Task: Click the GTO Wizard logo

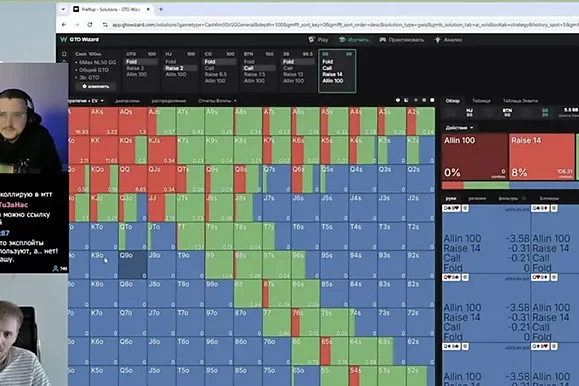Action: [80, 39]
